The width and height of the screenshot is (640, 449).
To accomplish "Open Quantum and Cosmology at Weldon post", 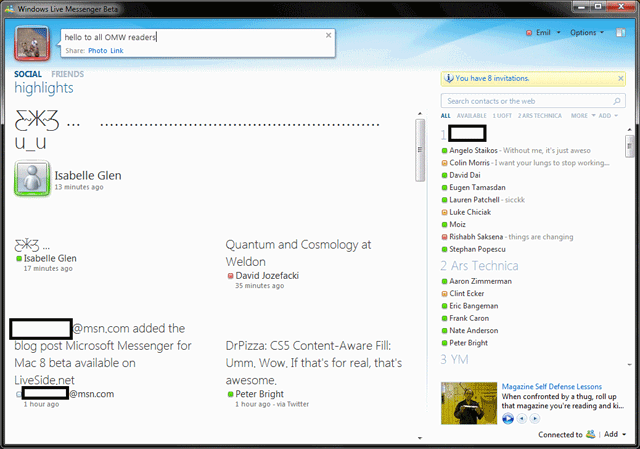I will [298, 253].
